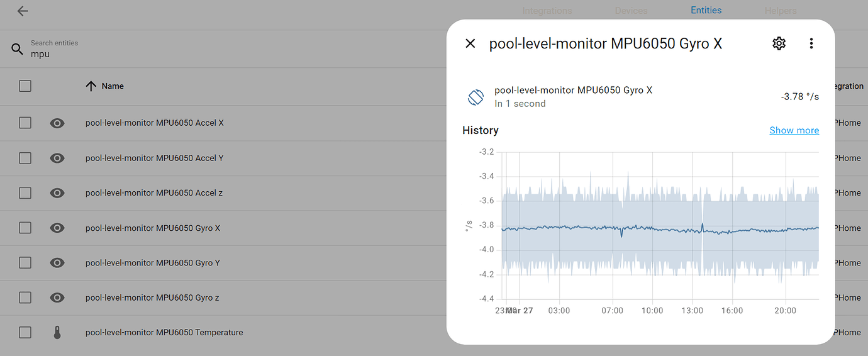Switch to the Integrations tab
Image resolution: width=868 pixels, height=356 pixels.
[x=547, y=11]
